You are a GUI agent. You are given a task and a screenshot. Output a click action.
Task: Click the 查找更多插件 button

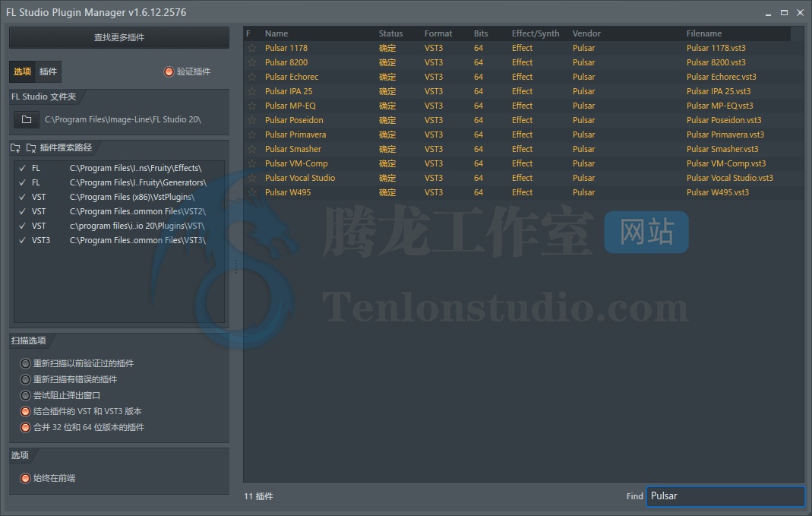click(119, 37)
